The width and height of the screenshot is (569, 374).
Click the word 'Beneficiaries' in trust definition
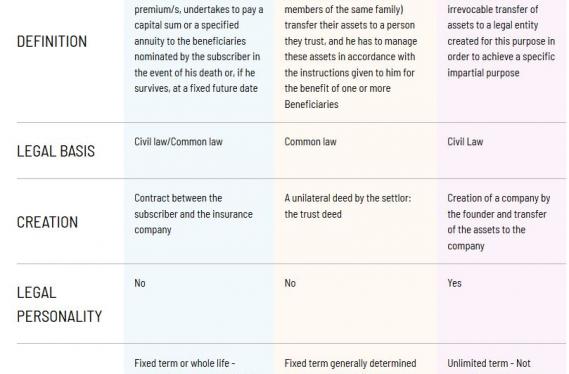point(311,104)
